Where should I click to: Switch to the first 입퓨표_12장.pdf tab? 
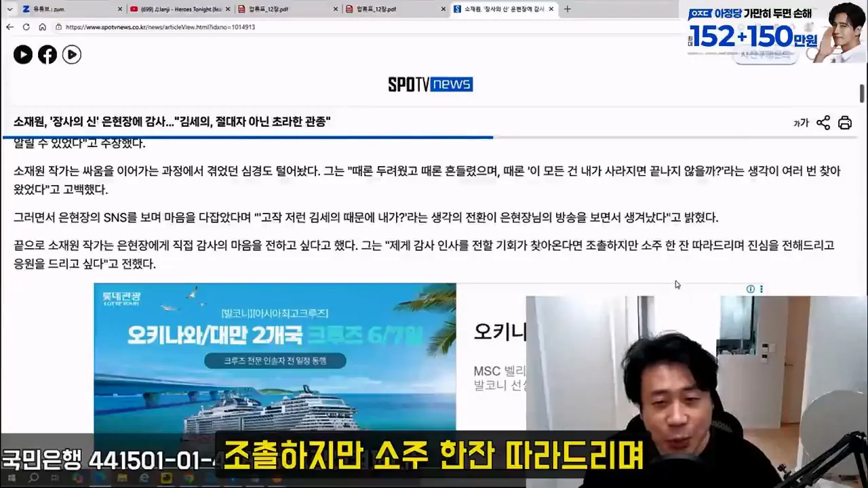point(288,9)
